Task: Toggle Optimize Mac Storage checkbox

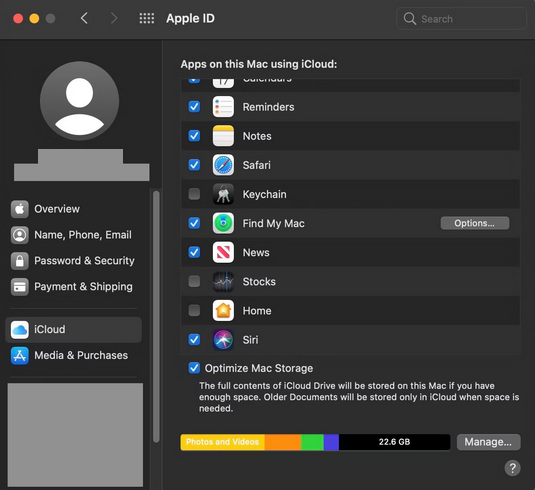Action: (194, 368)
